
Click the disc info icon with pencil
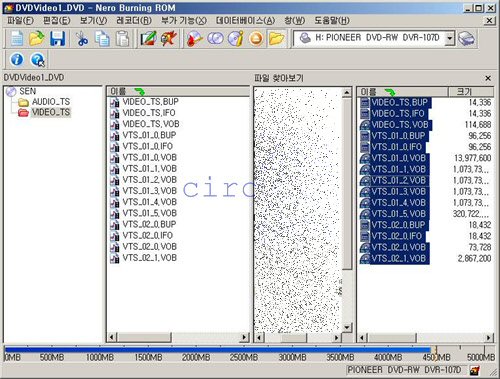(x=236, y=39)
